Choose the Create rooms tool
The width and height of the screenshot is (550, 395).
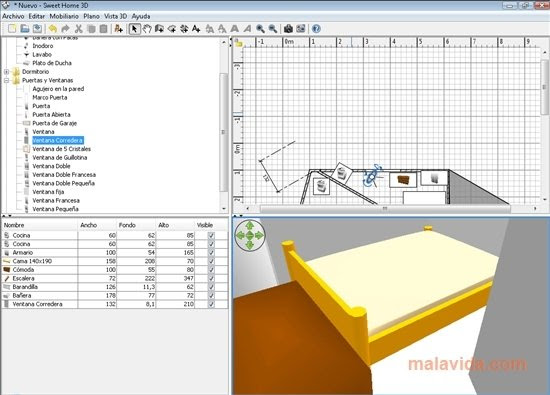point(172,29)
